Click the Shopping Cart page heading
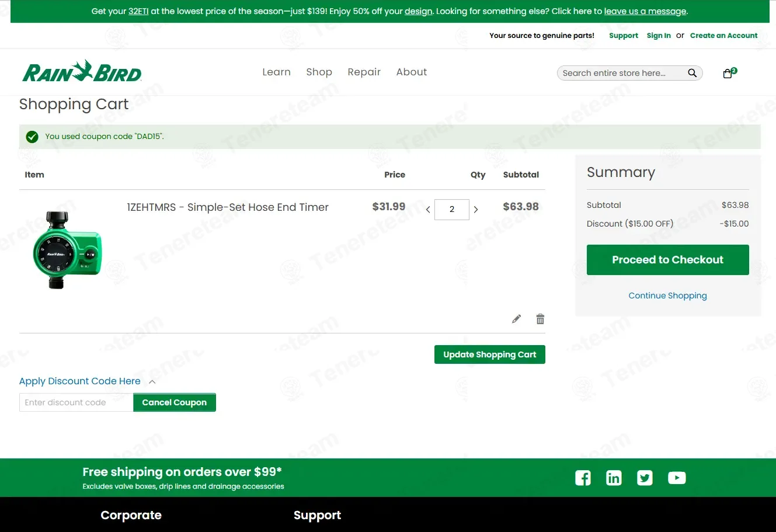The height and width of the screenshot is (532, 776). [x=74, y=104]
